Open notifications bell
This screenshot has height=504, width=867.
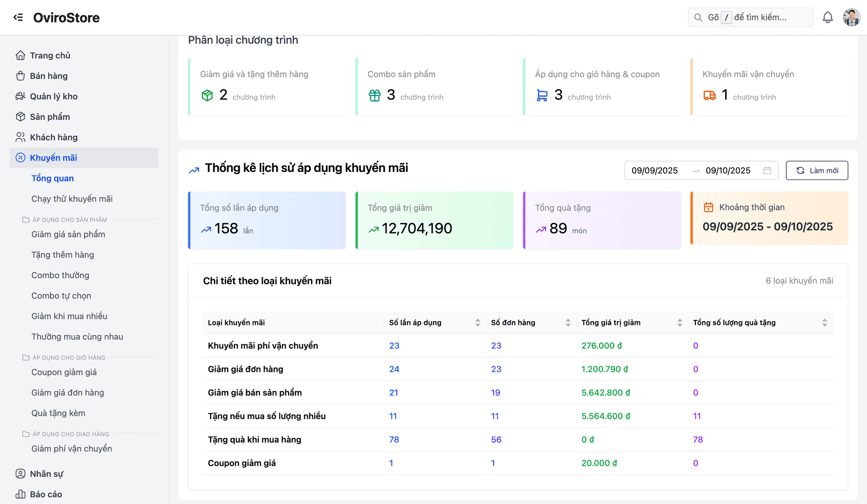click(827, 17)
